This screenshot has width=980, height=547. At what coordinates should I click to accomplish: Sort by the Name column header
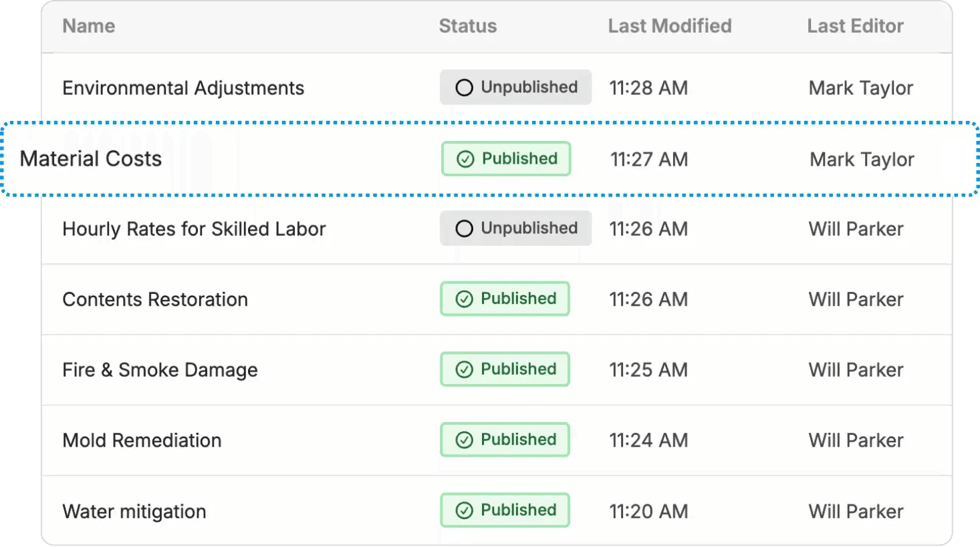[x=89, y=26]
